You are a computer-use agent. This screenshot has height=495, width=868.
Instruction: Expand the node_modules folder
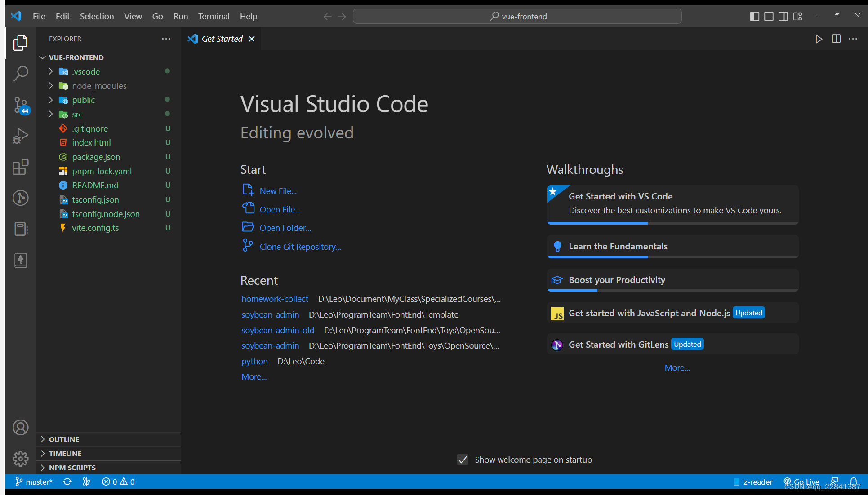click(x=108, y=86)
